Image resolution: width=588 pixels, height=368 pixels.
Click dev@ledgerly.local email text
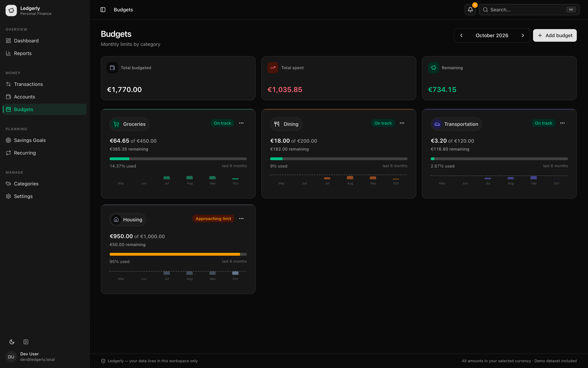click(37, 359)
